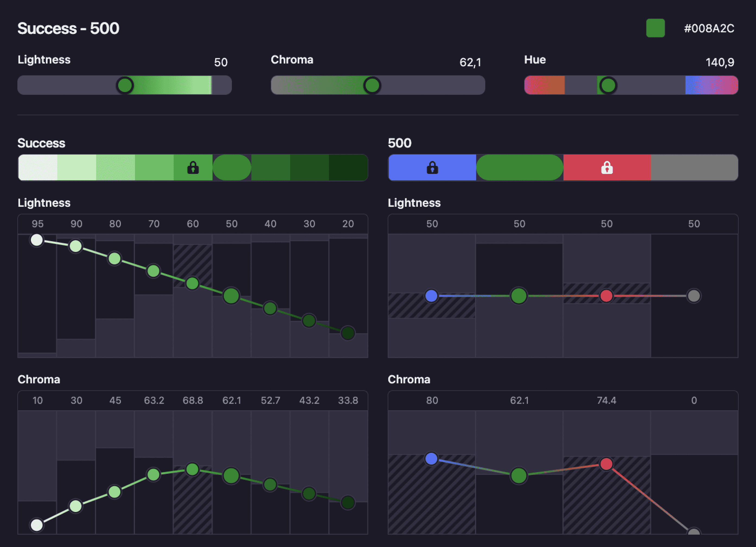Select the lightest swatch in the Success palette
Screen dimensions: 756x547
pyautogui.click(x=37, y=168)
